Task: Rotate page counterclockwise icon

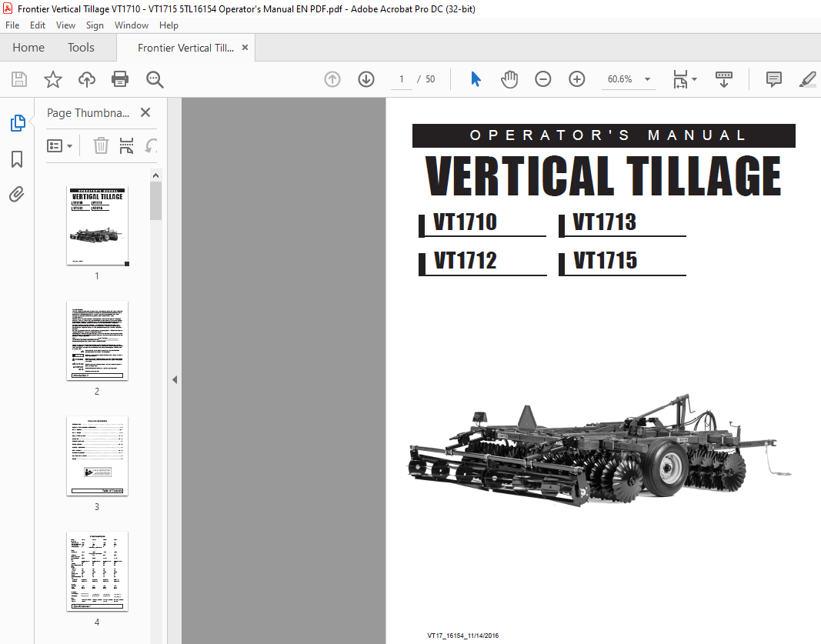Action: (151, 145)
